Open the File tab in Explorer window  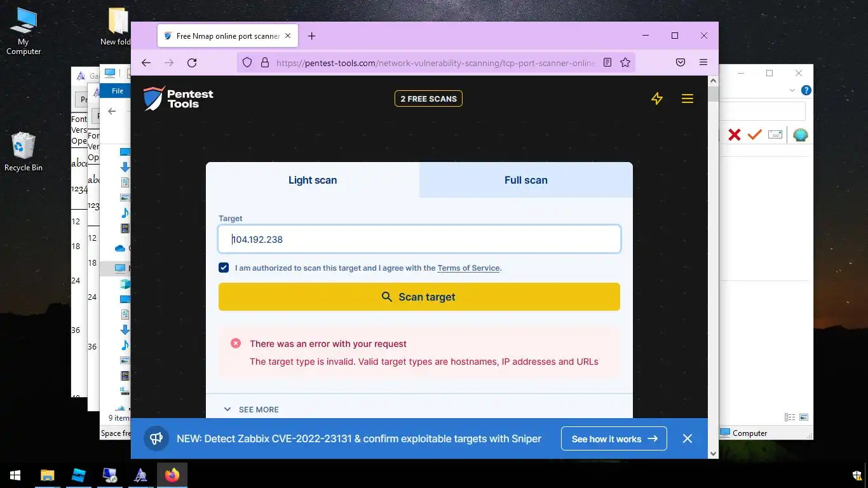118,91
